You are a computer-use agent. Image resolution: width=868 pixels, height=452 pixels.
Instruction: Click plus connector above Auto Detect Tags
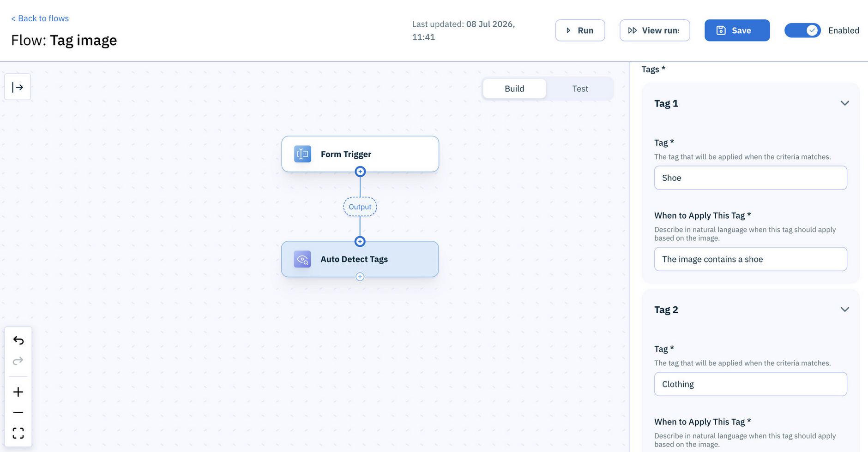[x=360, y=241]
